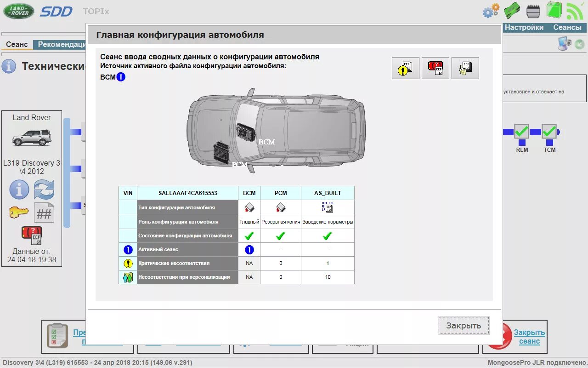This screenshot has width=588, height=368.
Task: Click the AS_BUILT configuration state green checkmark
Action: 328,236
